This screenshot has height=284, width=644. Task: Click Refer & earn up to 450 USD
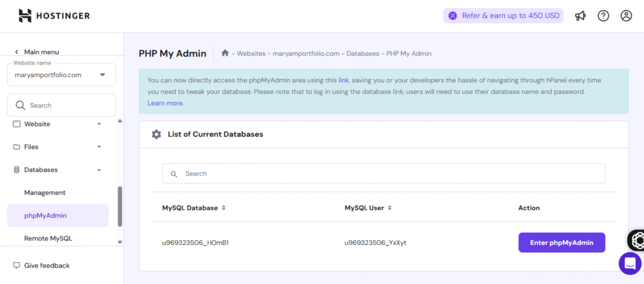[503, 16]
